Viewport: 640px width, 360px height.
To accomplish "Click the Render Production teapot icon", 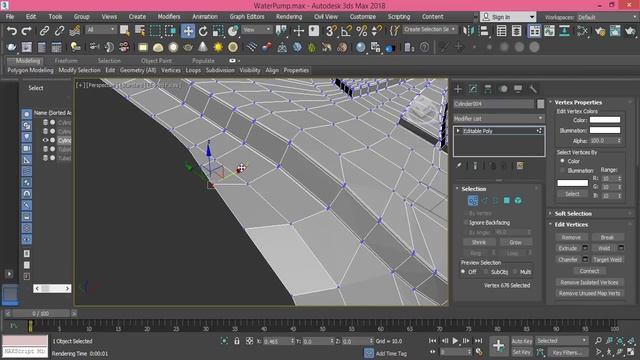I will 630,31.
